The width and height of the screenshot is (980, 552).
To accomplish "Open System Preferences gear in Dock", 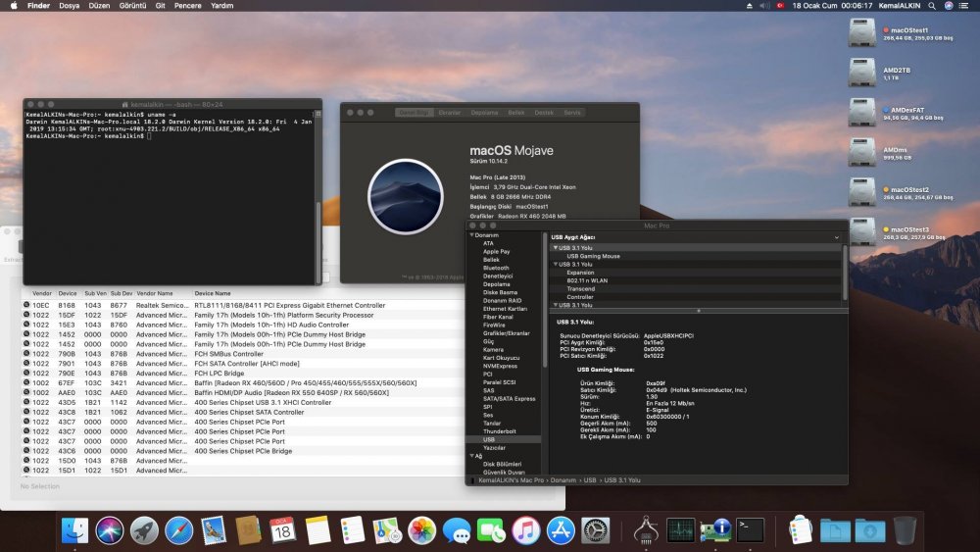I will pos(596,530).
